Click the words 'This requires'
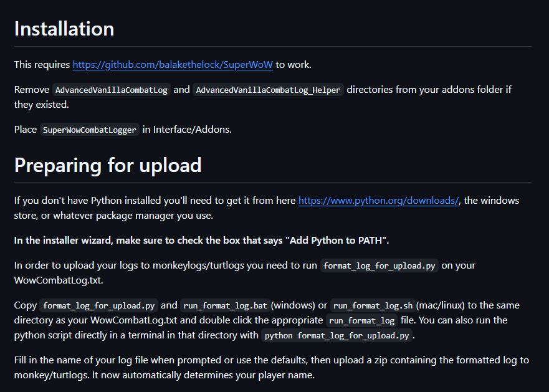549x392 pixels. [x=42, y=65]
